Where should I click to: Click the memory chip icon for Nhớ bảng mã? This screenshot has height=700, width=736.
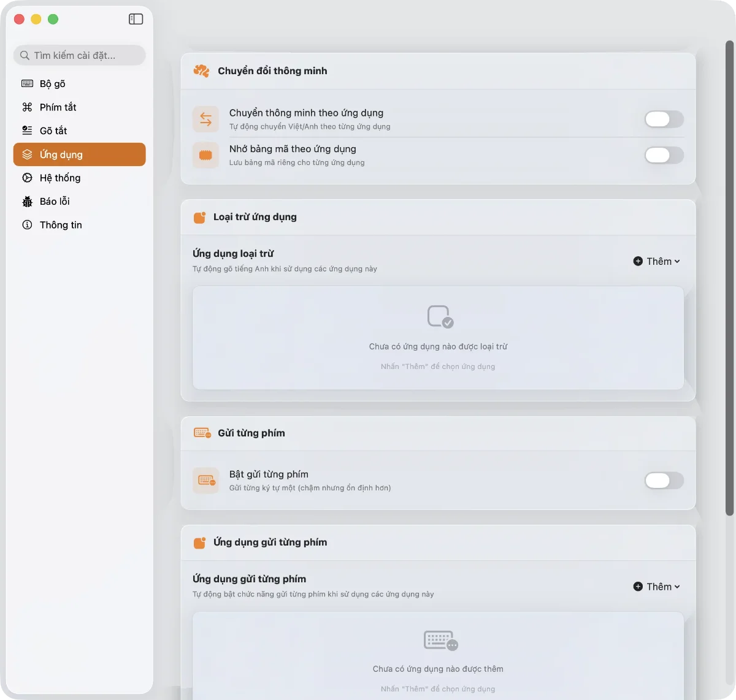pos(205,156)
